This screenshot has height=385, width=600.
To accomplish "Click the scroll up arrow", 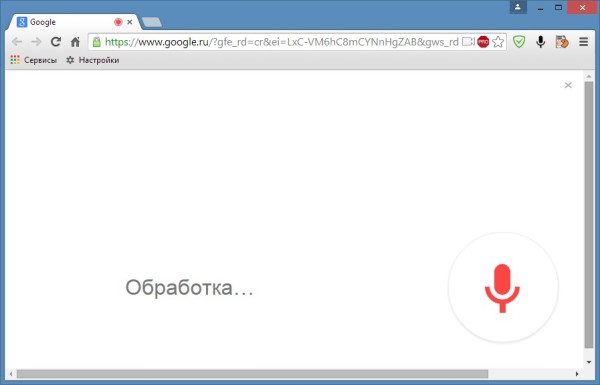I will pyautogui.click(x=589, y=77).
